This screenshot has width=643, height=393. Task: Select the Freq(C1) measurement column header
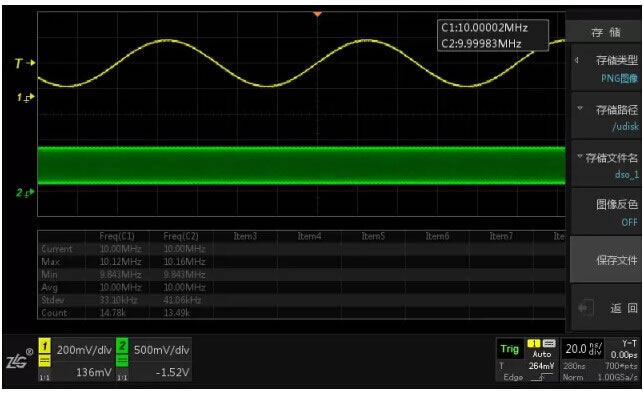pyautogui.click(x=117, y=236)
